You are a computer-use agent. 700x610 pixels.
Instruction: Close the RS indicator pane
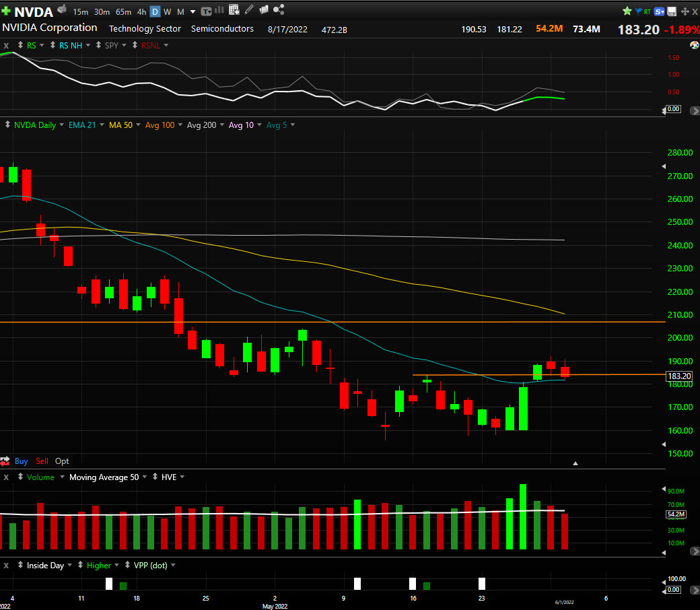point(6,46)
